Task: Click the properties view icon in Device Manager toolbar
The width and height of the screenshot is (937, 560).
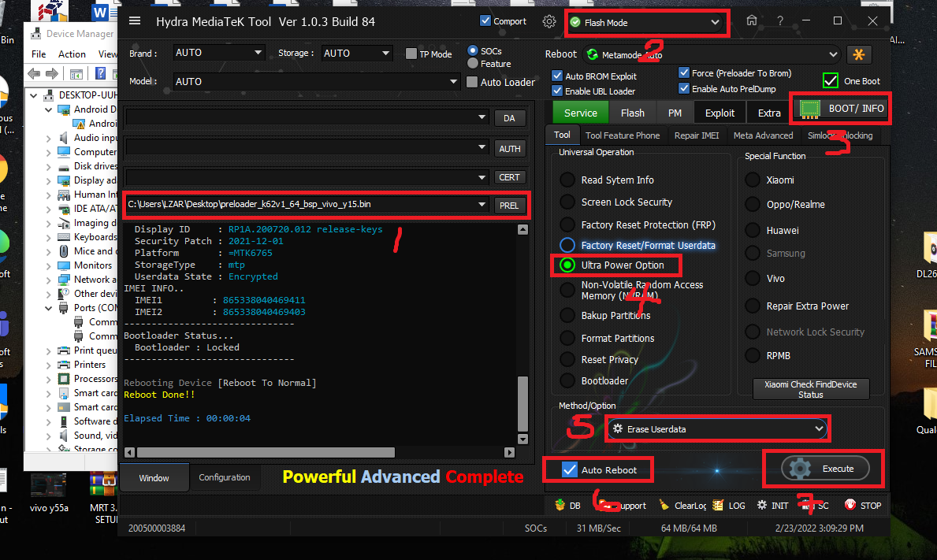Action: (x=76, y=73)
